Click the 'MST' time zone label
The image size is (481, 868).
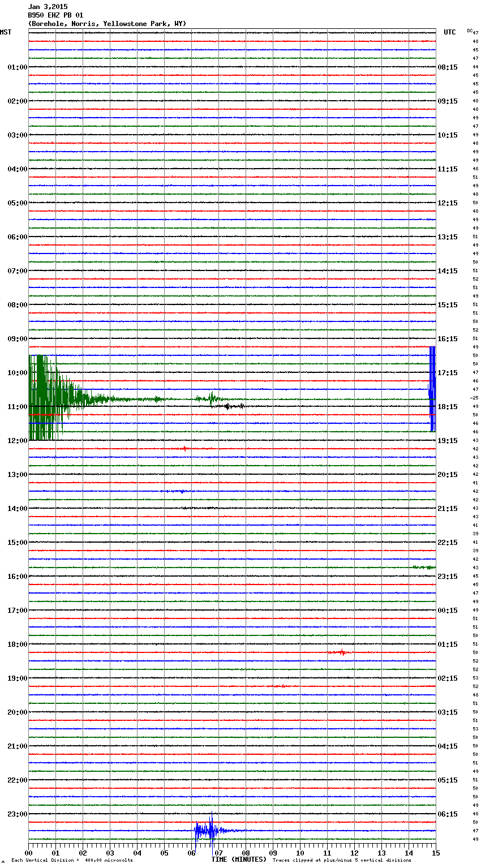[x=6, y=32]
